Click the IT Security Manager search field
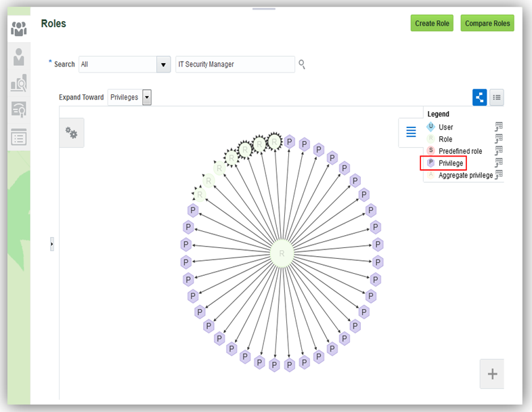The width and height of the screenshot is (532, 412). click(x=235, y=64)
